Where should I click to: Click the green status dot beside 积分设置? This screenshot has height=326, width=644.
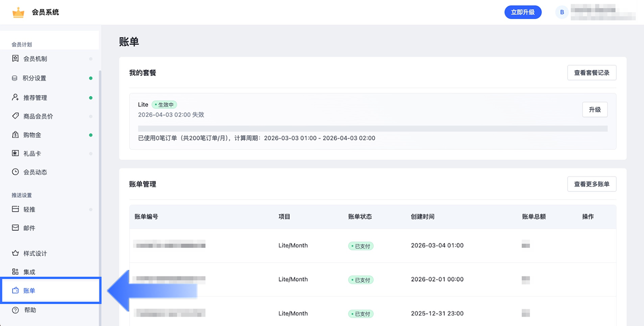click(91, 78)
